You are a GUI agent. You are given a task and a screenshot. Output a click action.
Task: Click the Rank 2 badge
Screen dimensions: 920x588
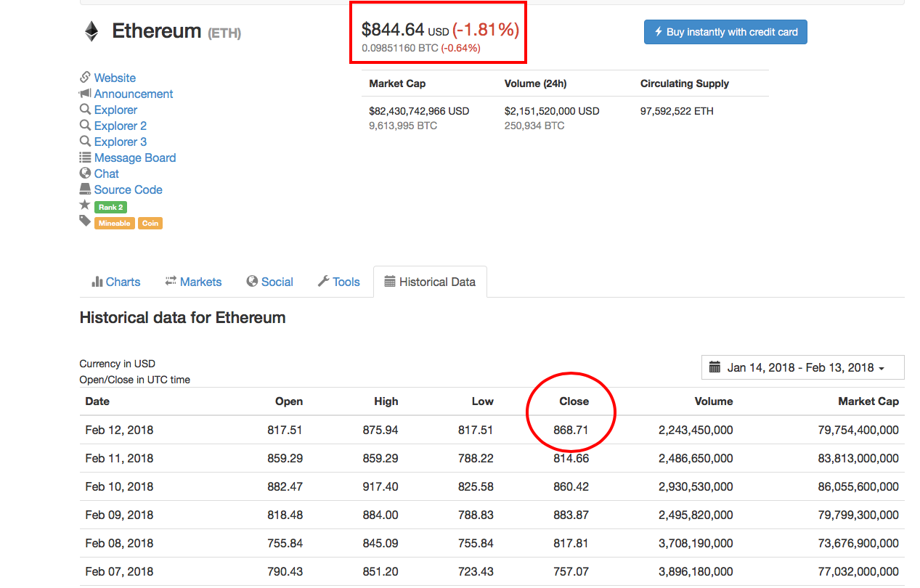point(110,207)
